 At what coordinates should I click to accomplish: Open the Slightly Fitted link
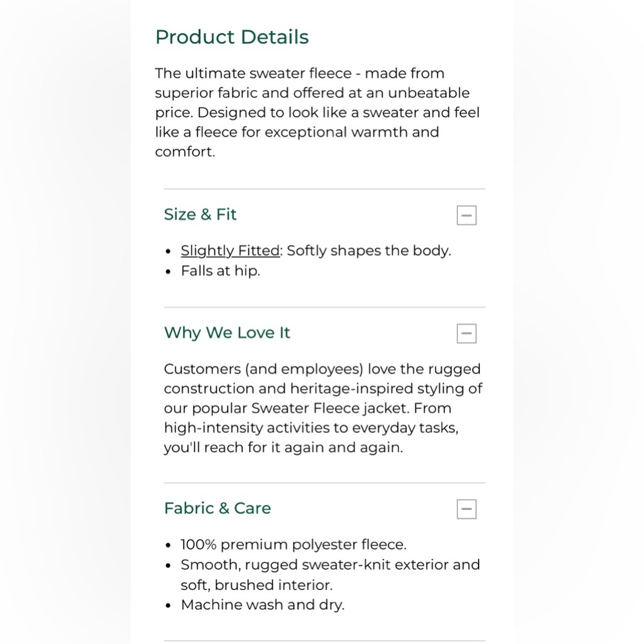tap(230, 251)
